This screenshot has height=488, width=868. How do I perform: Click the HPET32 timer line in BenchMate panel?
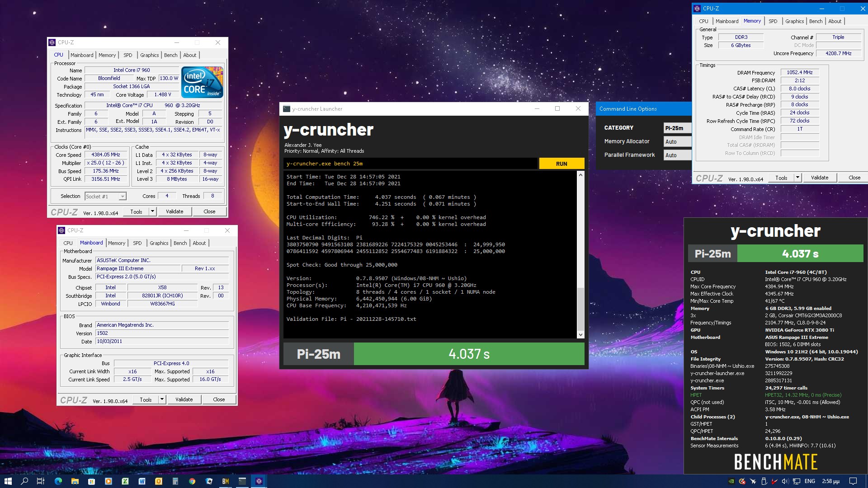(x=766, y=395)
